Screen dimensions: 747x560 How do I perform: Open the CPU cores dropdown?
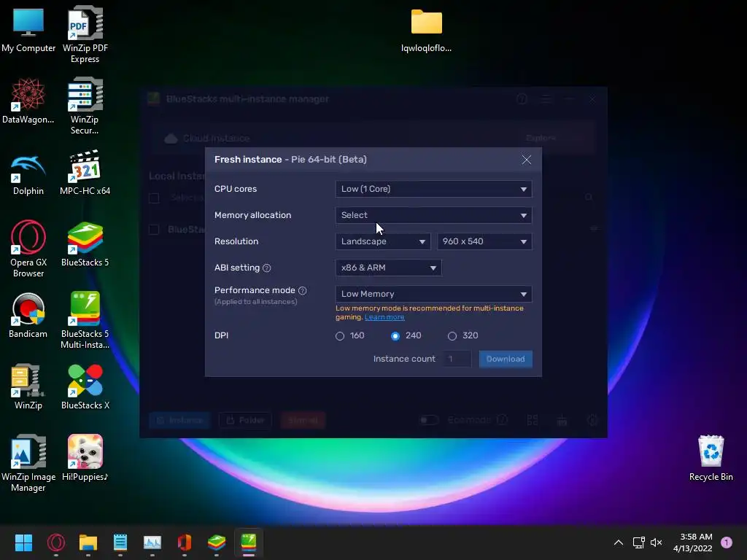click(433, 189)
